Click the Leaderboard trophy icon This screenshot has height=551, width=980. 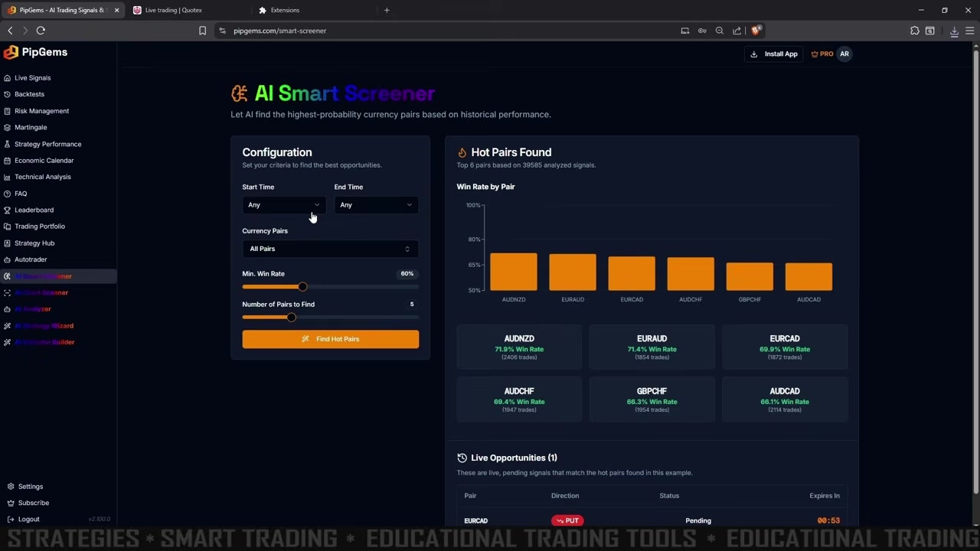[x=7, y=210]
